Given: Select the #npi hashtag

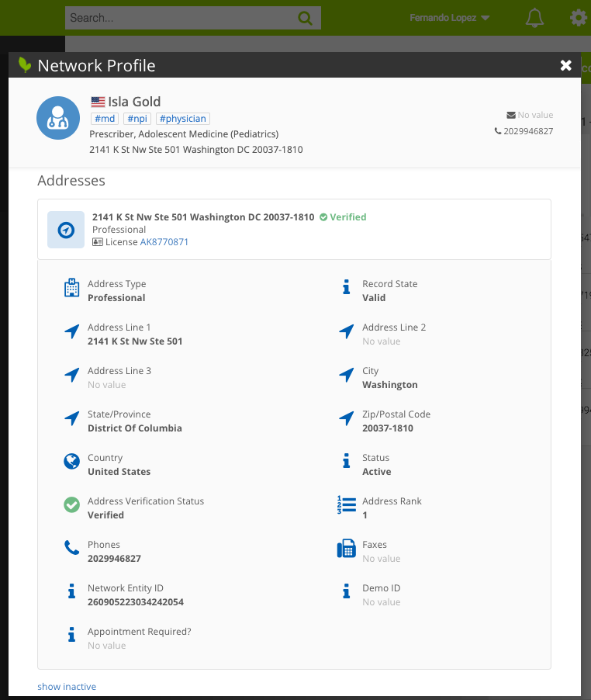Looking at the screenshot, I should click(137, 119).
